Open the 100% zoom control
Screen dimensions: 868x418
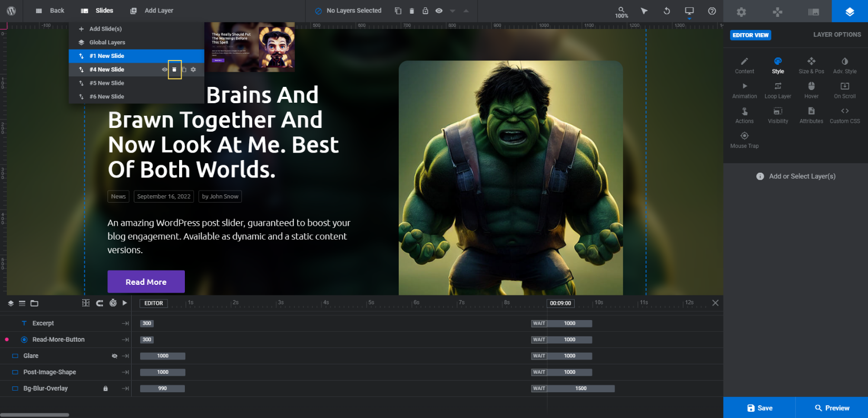pyautogui.click(x=622, y=12)
